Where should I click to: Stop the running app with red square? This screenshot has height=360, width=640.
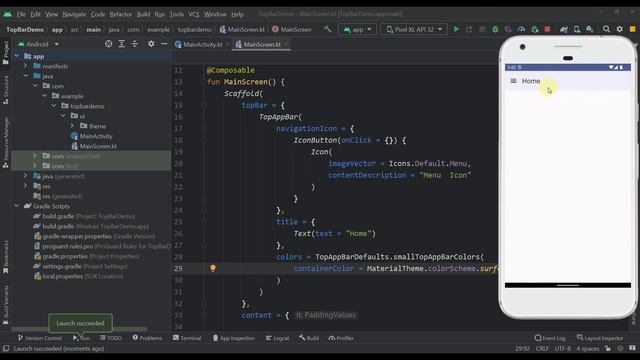pos(547,29)
